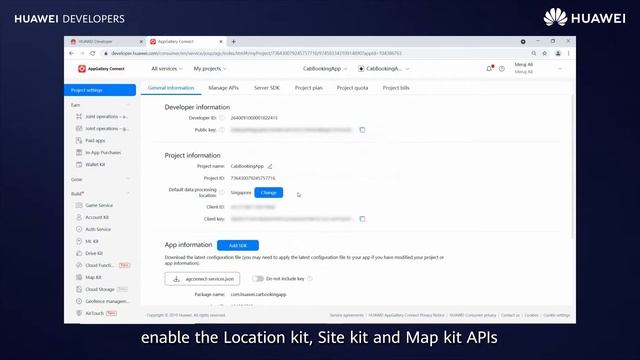Download agconnect-services.json file

[x=202, y=279]
